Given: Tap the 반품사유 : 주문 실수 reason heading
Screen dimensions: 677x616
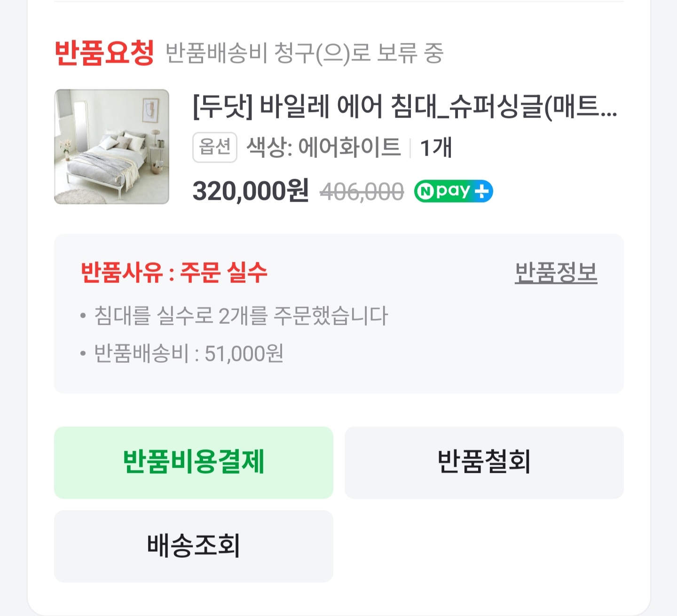Looking at the screenshot, I should click(174, 273).
